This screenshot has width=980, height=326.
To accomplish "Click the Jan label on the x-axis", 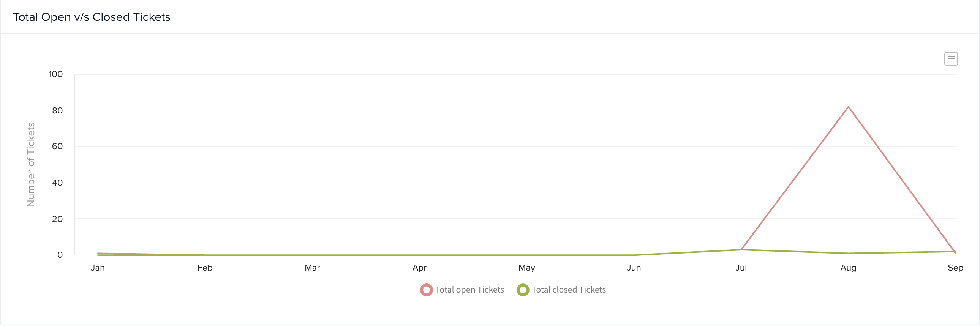I will [x=98, y=268].
